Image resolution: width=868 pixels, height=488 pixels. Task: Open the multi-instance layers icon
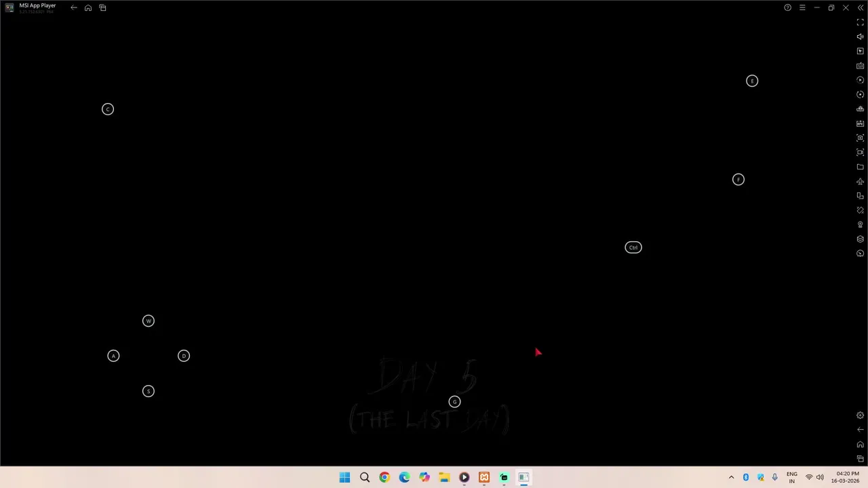tap(861, 239)
